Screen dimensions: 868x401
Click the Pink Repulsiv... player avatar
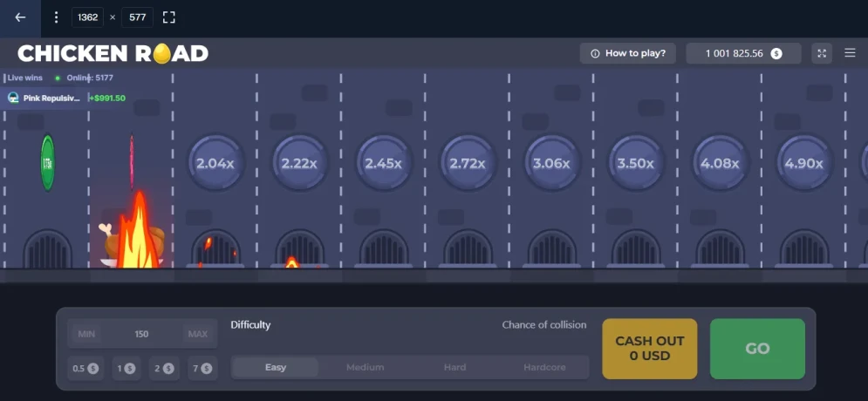pos(13,99)
